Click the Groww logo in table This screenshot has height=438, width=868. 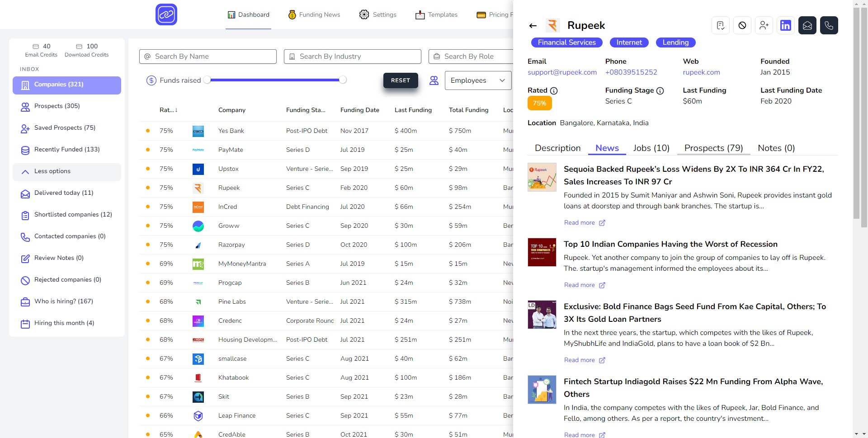[x=198, y=226]
